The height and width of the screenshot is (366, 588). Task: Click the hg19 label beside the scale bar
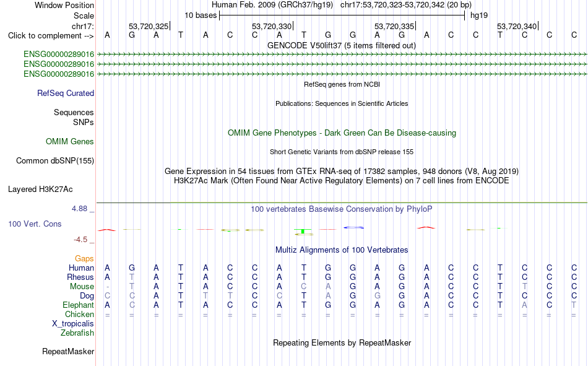479,15
